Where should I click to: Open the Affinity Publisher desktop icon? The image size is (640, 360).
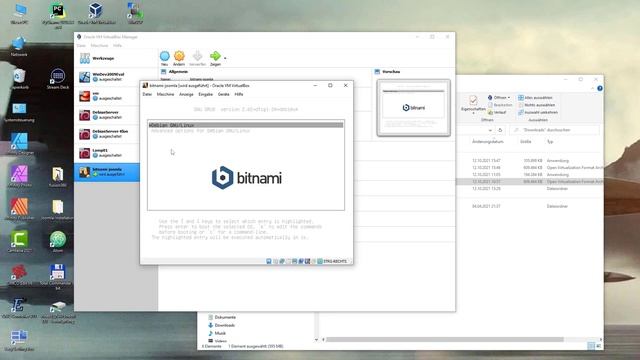click(19, 209)
